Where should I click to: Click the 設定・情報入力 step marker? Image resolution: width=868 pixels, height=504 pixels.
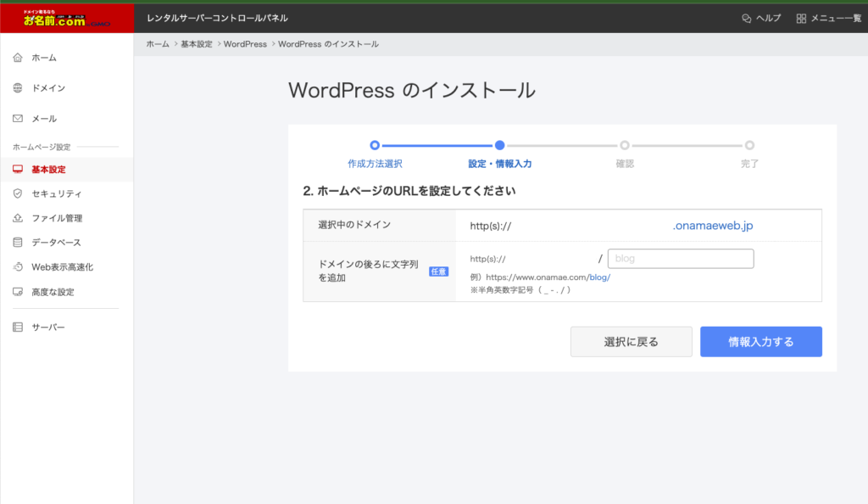500,145
